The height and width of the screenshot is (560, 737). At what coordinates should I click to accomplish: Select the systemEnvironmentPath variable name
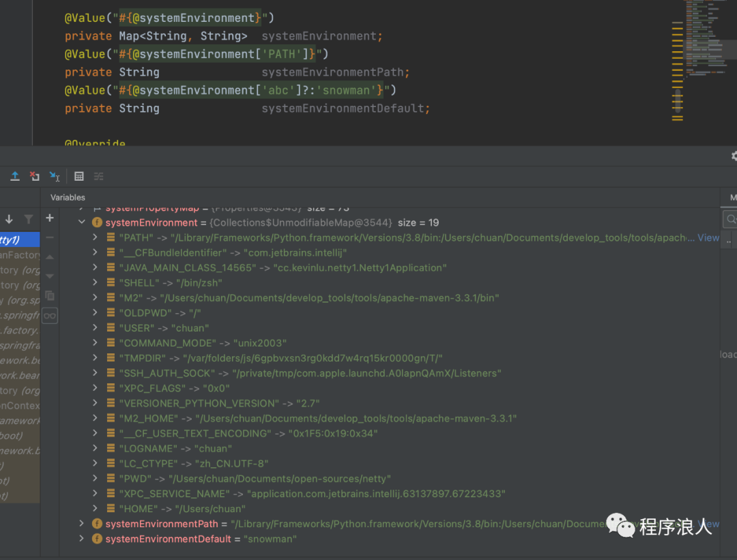162,524
